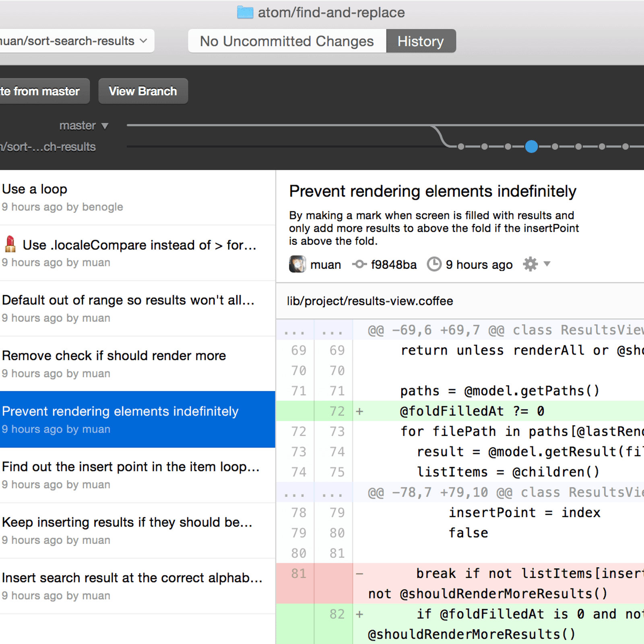Select 'Prevent rendering elements indefinitely' commit row
The width and height of the screenshot is (644, 644).
138,419
